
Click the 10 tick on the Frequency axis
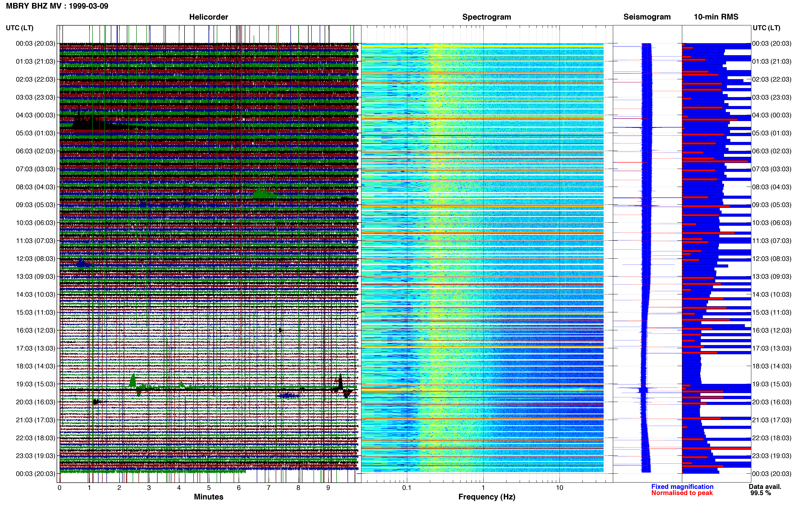pos(559,488)
